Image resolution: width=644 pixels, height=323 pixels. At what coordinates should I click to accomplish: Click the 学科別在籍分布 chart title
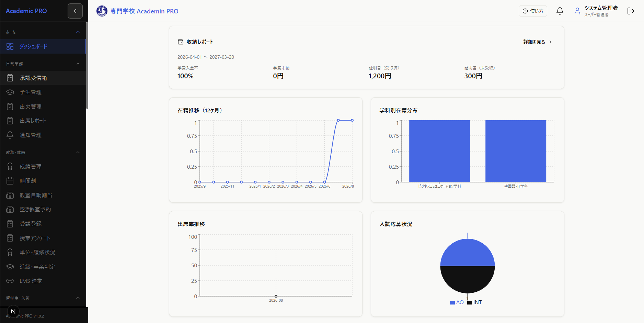pos(399,110)
